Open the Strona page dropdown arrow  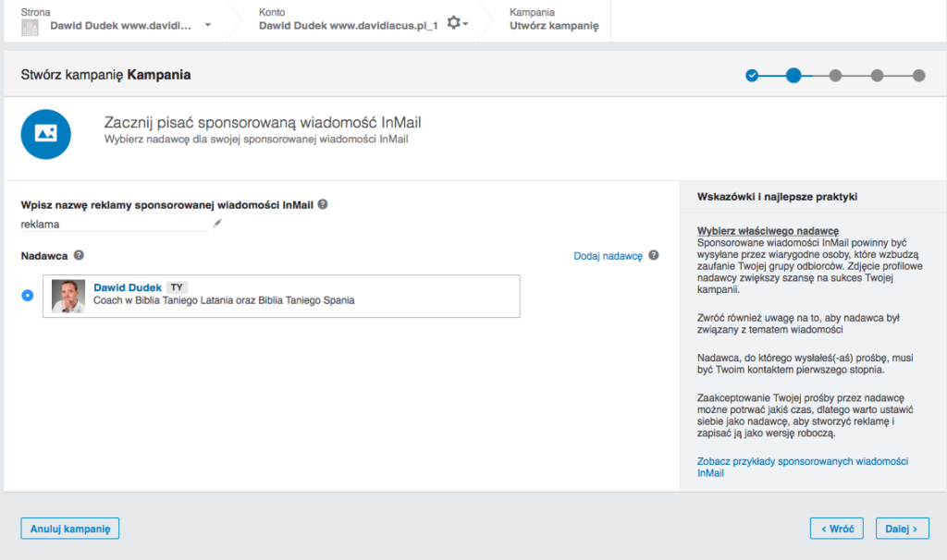(207, 26)
